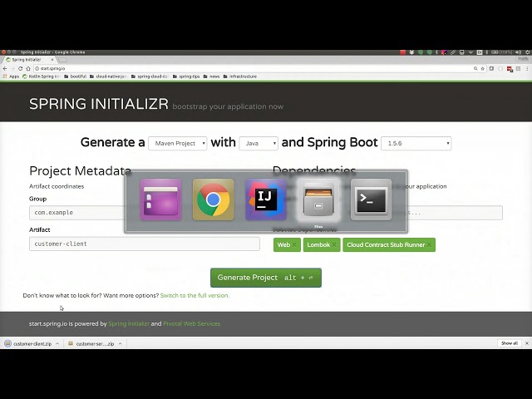The height and width of the screenshot is (399, 532).
Task: Follow Switch to the full version link
Action: (x=195, y=296)
